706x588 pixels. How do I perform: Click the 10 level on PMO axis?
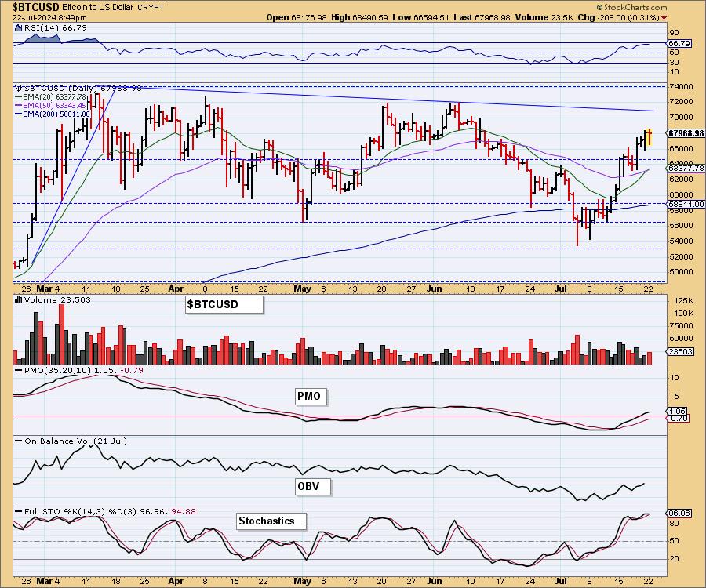click(674, 377)
